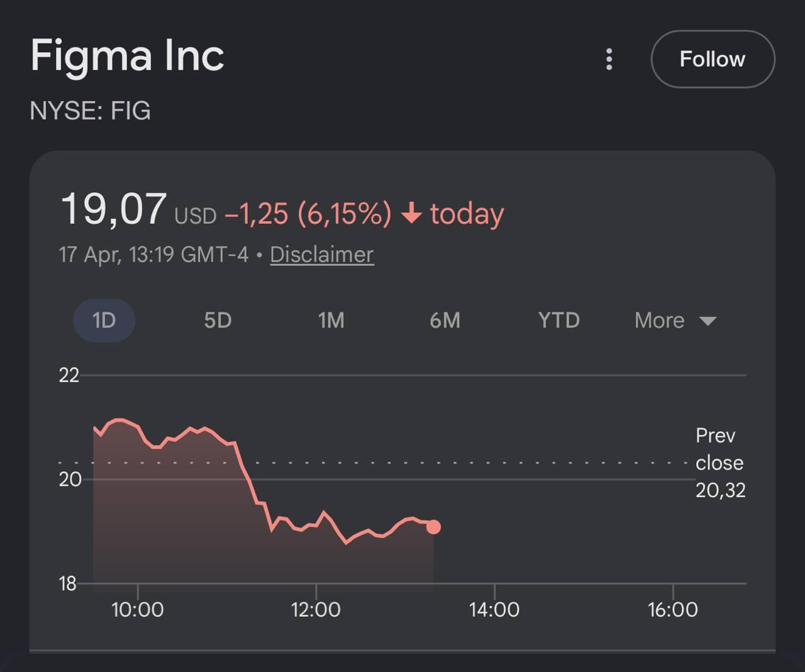Click the dropdown arrow next to More
The image size is (805, 672).
point(708,321)
